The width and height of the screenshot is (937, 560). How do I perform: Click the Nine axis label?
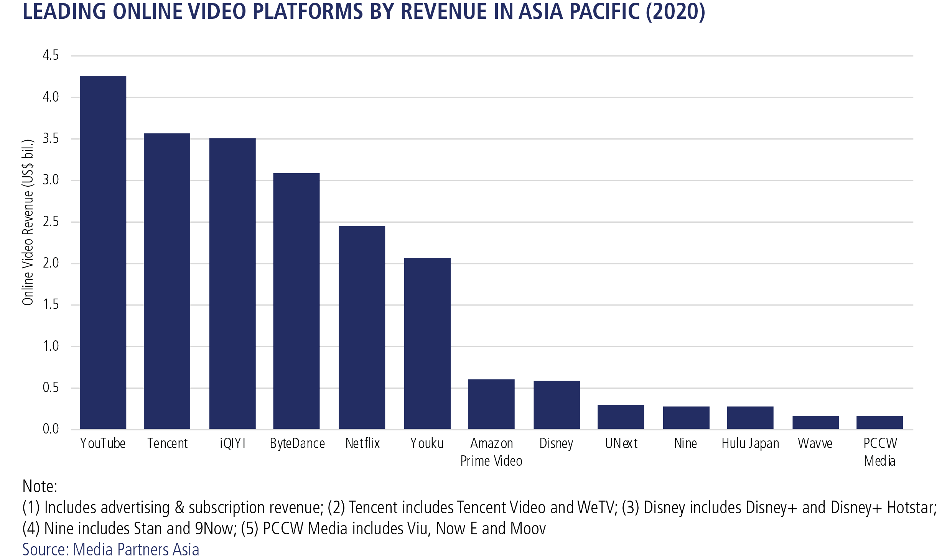tap(685, 443)
